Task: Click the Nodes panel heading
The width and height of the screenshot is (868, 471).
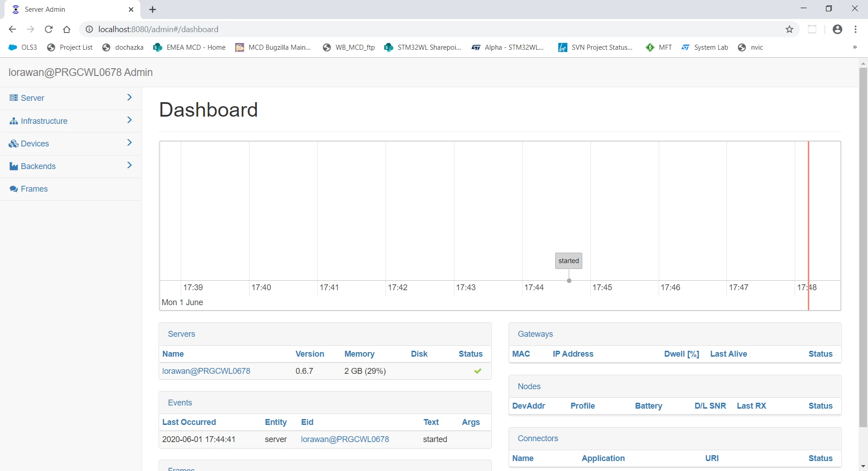Action: pos(529,386)
